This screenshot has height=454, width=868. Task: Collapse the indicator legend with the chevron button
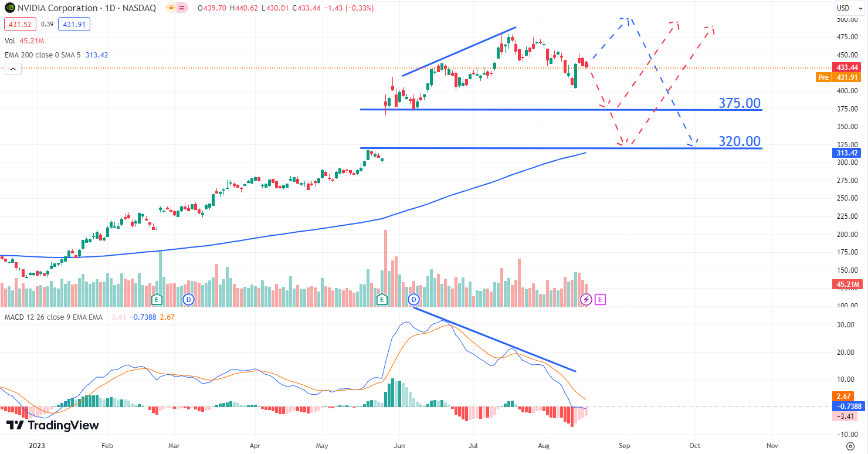coord(13,69)
